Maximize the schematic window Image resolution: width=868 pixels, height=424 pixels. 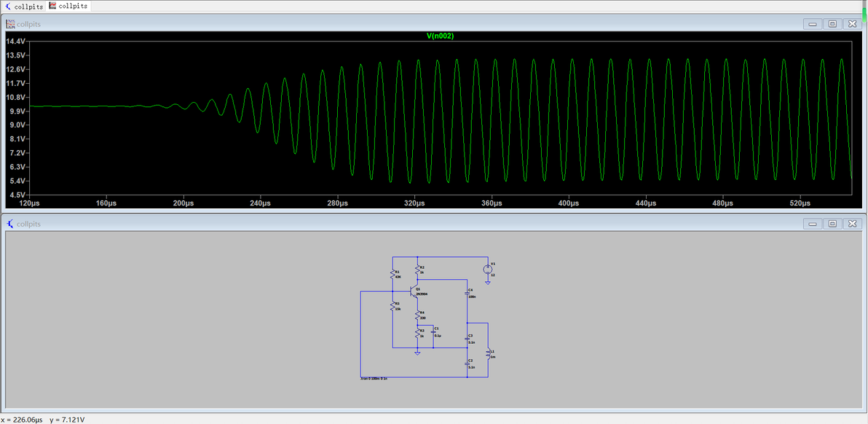pos(832,224)
